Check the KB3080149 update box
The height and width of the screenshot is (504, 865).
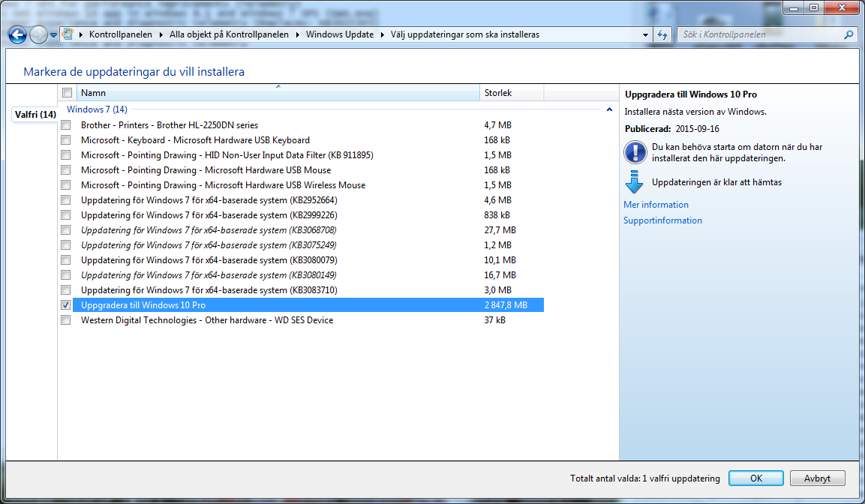66,275
